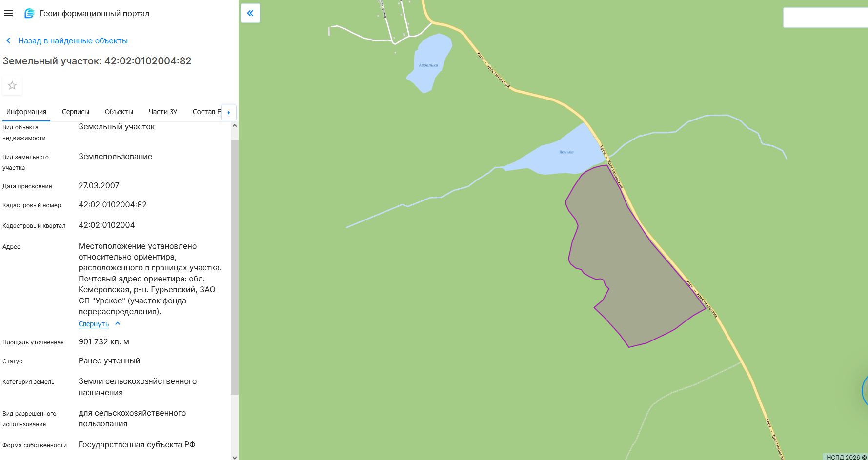The image size is (868, 460).
Task: Click the Состав Е tab
Action: [206, 112]
